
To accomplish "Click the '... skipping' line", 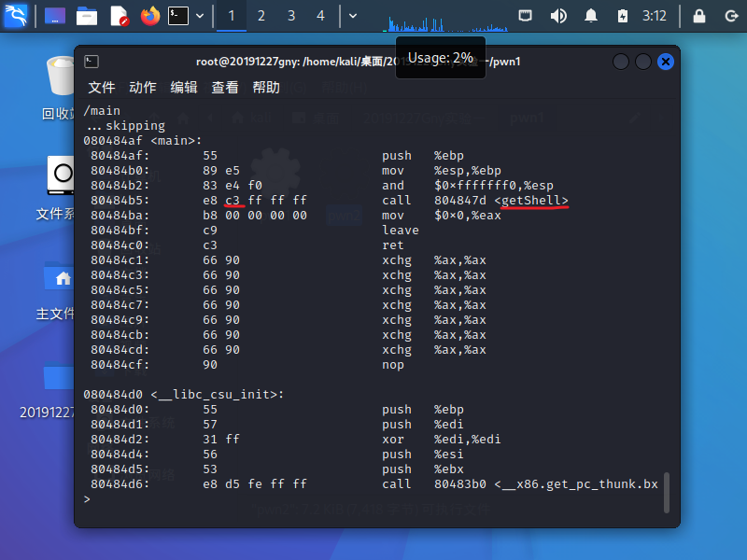I will pos(126,126).
